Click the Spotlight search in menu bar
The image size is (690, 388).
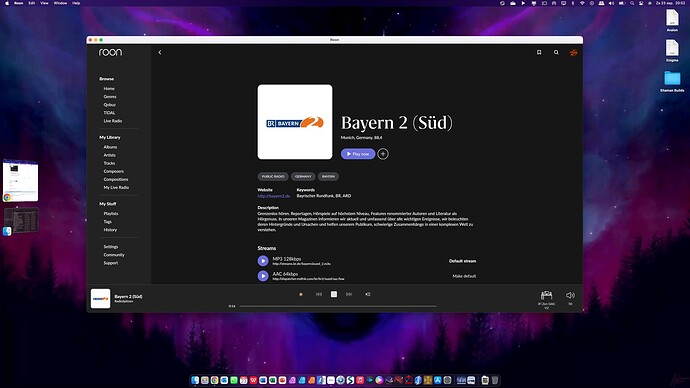(632, 3)
